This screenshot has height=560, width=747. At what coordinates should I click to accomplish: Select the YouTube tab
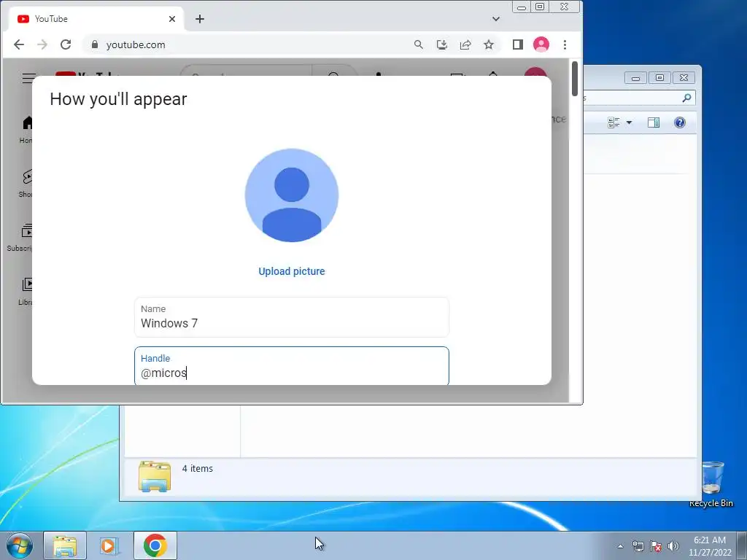click(96, 19)
